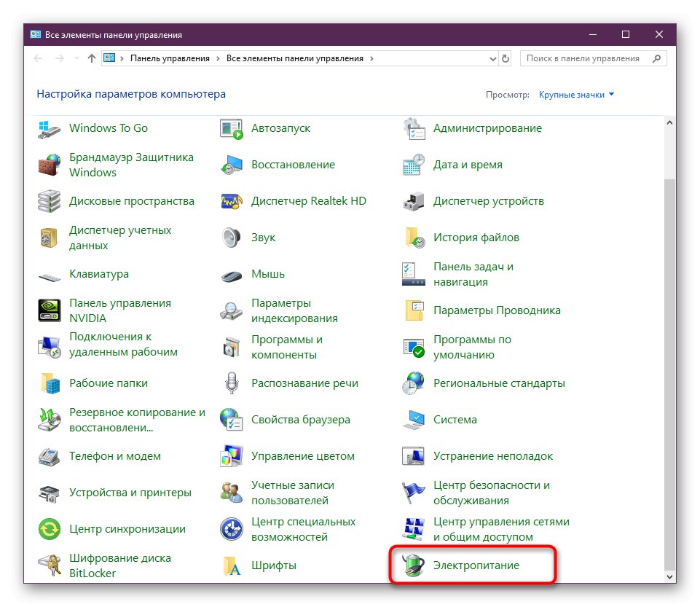
Task: Click the Электропитание battery icon
Action: click(414, 565)
